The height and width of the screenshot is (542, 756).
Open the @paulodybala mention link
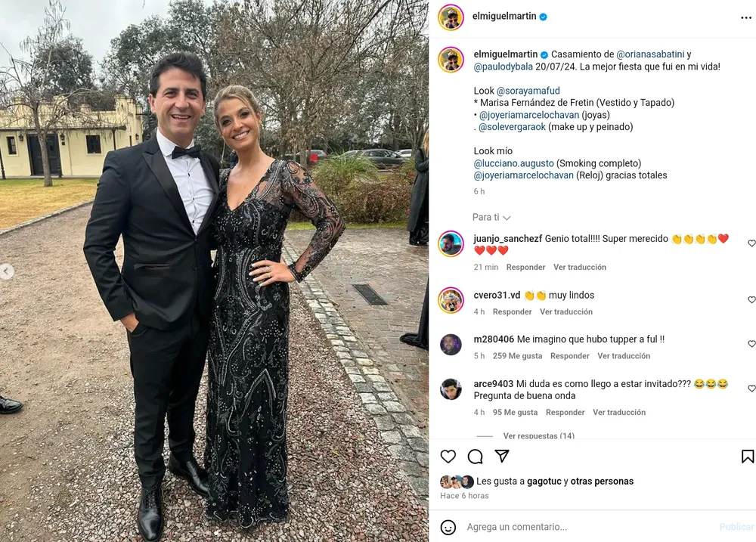click(503, 67)
